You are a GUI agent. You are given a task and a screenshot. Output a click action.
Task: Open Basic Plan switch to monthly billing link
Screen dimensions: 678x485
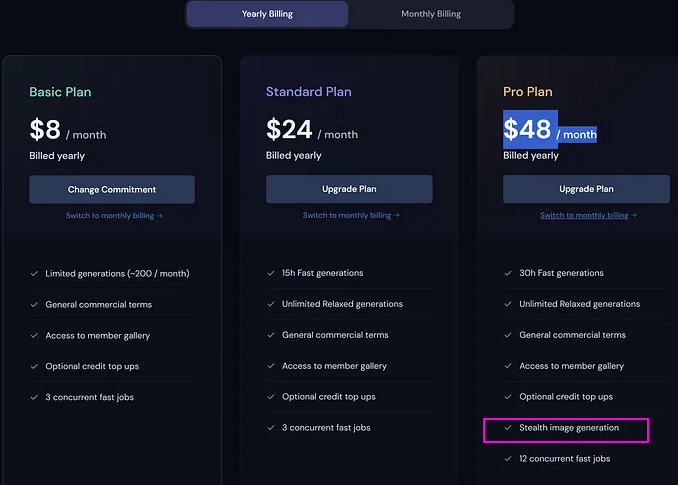point(112,215)
